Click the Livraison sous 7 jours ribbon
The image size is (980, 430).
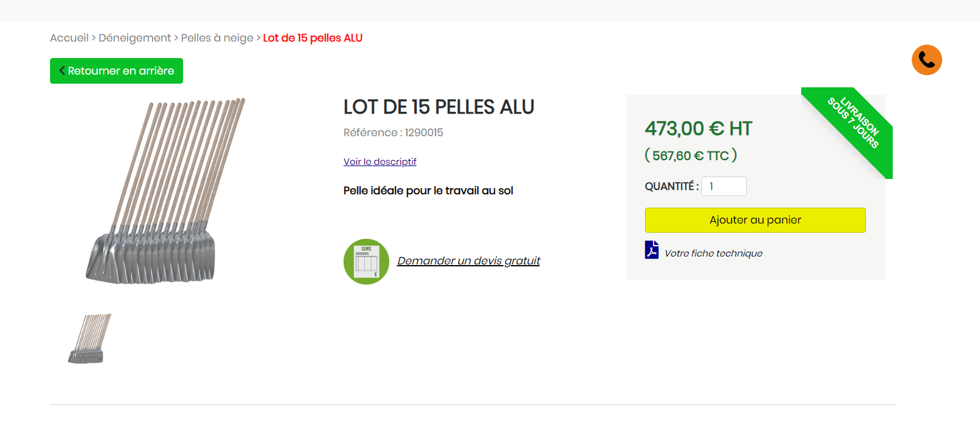(854, 124)
